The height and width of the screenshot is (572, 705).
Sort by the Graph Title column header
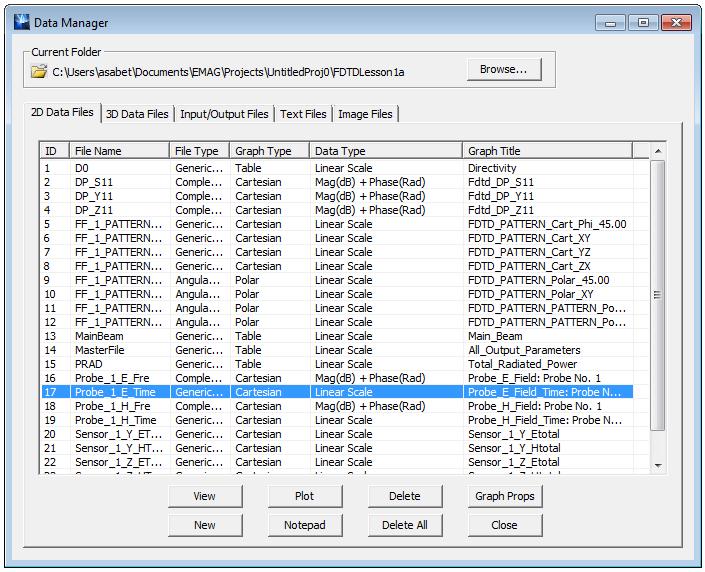(x=547, y=151)
